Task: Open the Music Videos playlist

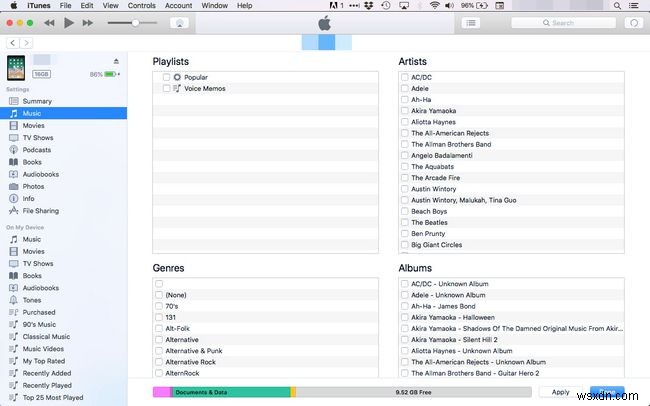Action: [x=43, y=349]
